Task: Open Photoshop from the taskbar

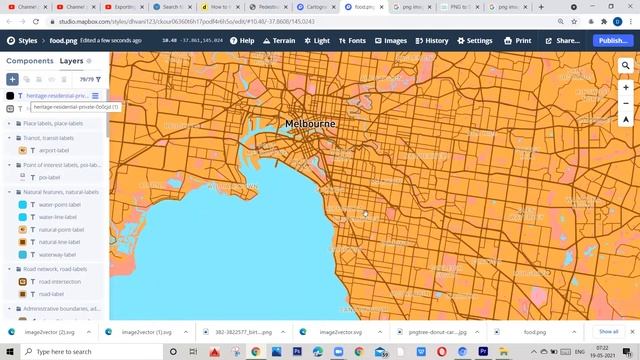Action: tap(297, 351)
